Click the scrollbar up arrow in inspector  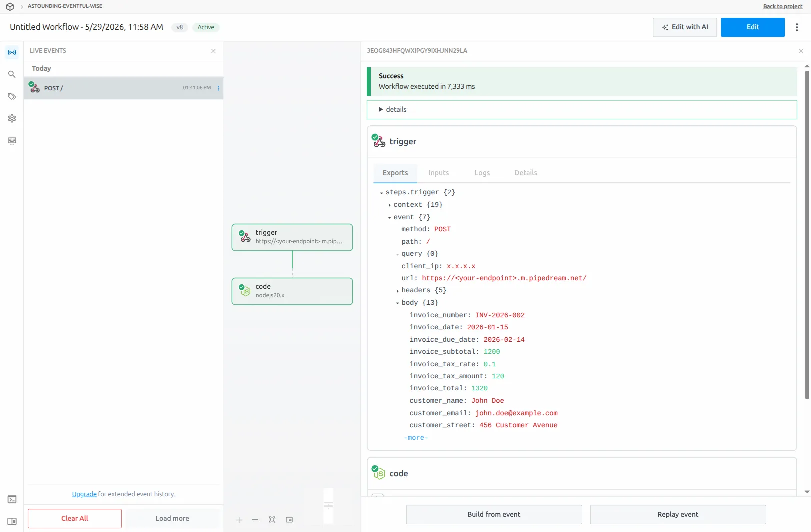click(807, 66)
